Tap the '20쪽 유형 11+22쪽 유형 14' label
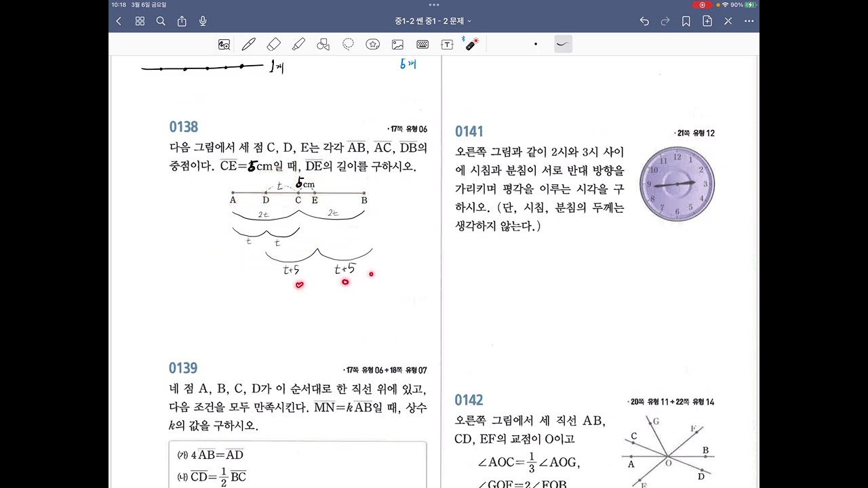Viewport: 868px width, 488px height. 671,402
